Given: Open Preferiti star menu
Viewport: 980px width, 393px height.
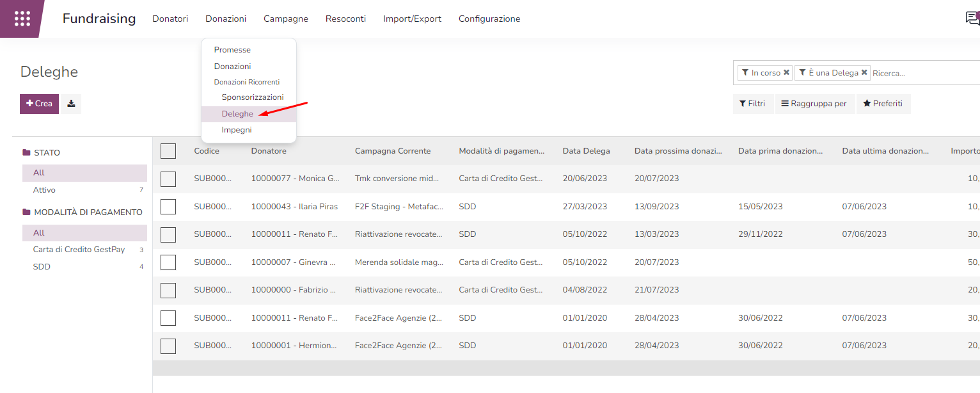Looking at the screenshot, I should 883,104.
